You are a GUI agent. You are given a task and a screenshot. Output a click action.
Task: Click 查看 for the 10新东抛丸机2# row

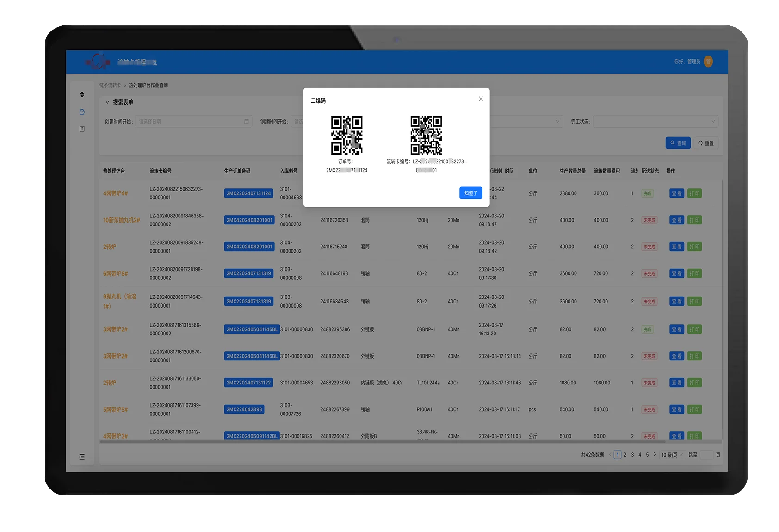[x=676, y=220]
